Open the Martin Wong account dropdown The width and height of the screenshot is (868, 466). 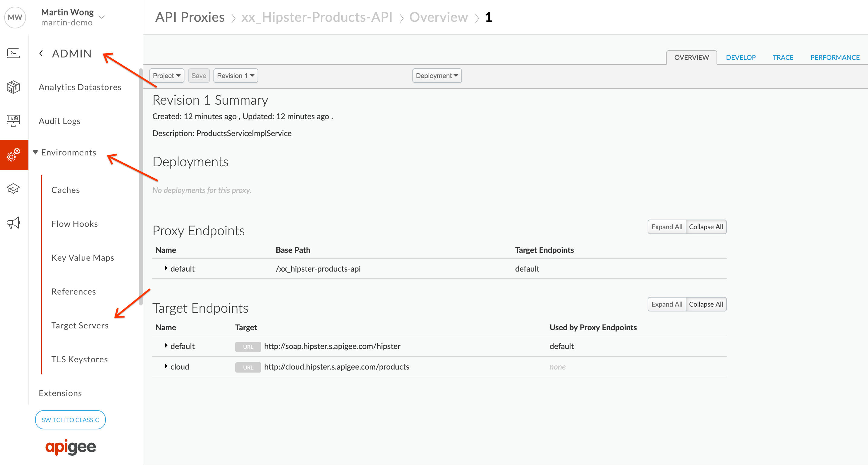(x=101, y=17)
